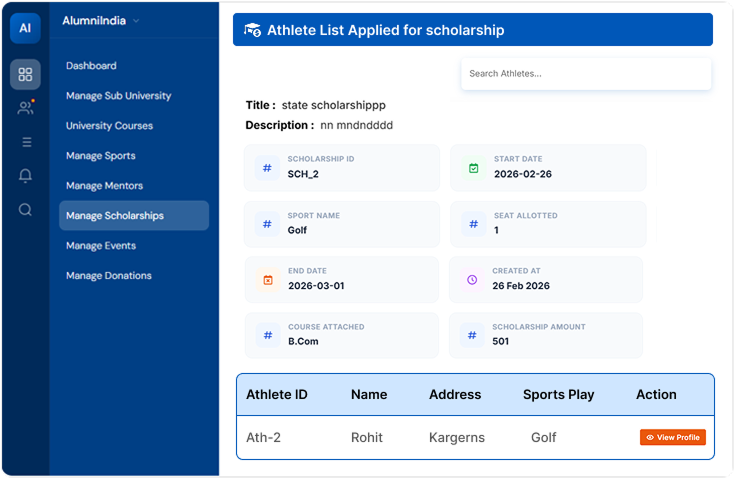Navigate to Manage Events
This screenshot has width=735, height=479.
(100, 246)
